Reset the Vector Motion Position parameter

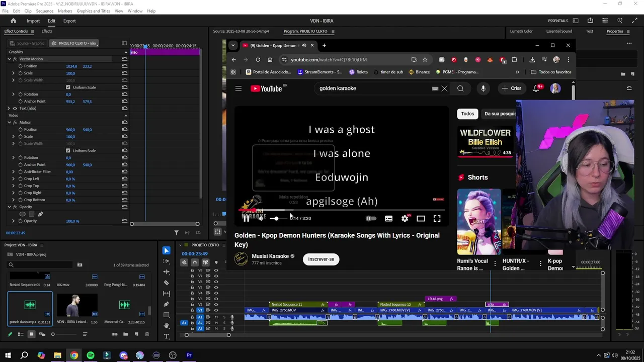pyautogui.click(x=124, y=66)
